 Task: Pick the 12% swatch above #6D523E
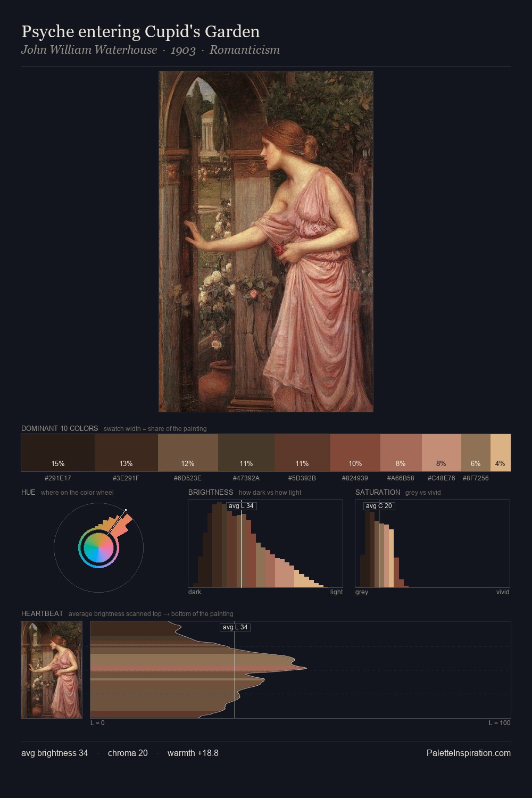click(x=188, y=453)
